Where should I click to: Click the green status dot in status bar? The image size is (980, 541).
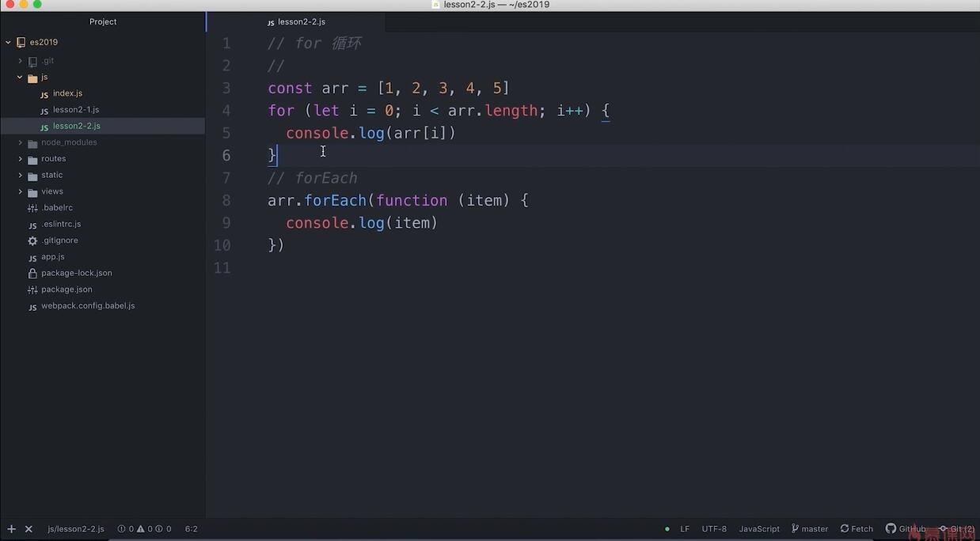coord(667,529)
